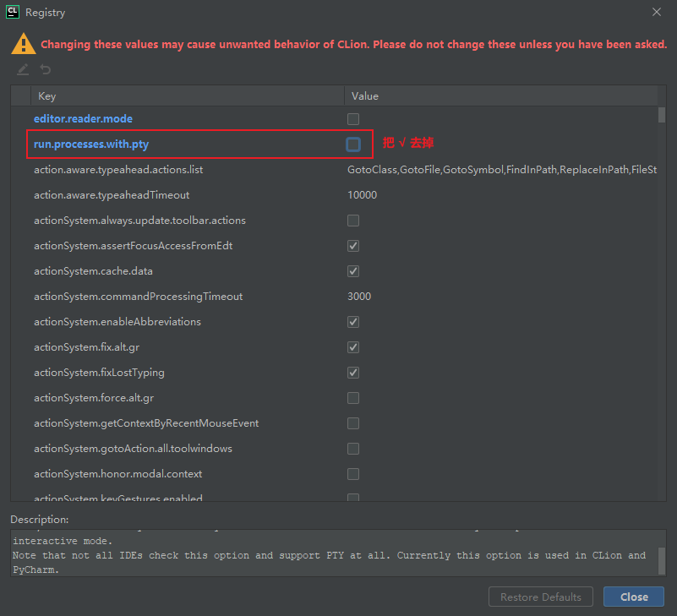Check actionSystem.always.update.toolbar.actions
The width and height of the screenshot is (677, 616).
tap(352, 220)
